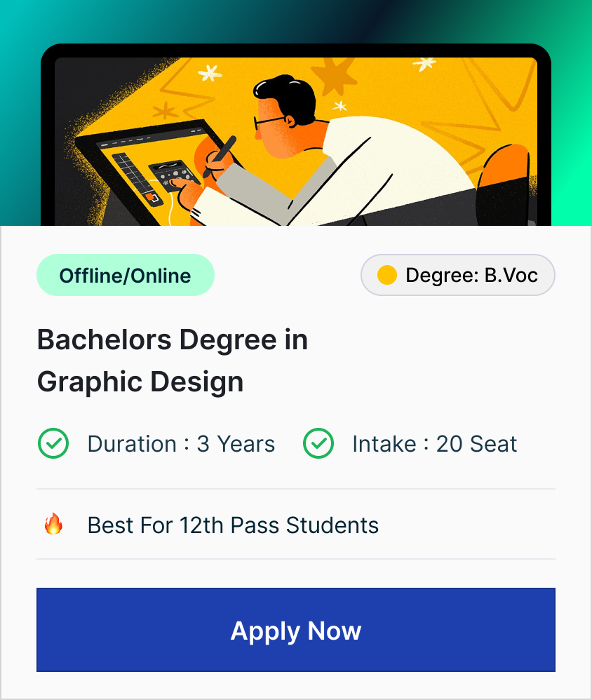The image size is (592, 700).
Task: Click the green checkmark beside Intake
Action: click(x=318, y=444)
